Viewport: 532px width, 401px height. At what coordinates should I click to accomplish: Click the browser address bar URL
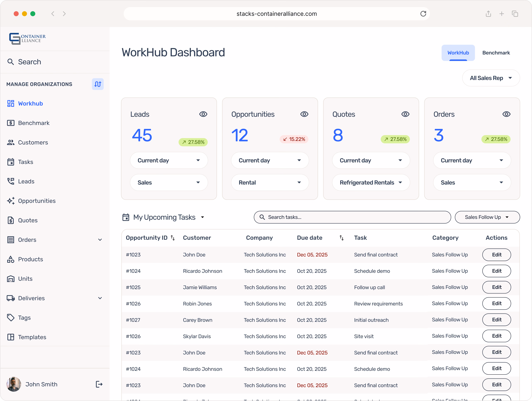[277, 14]
